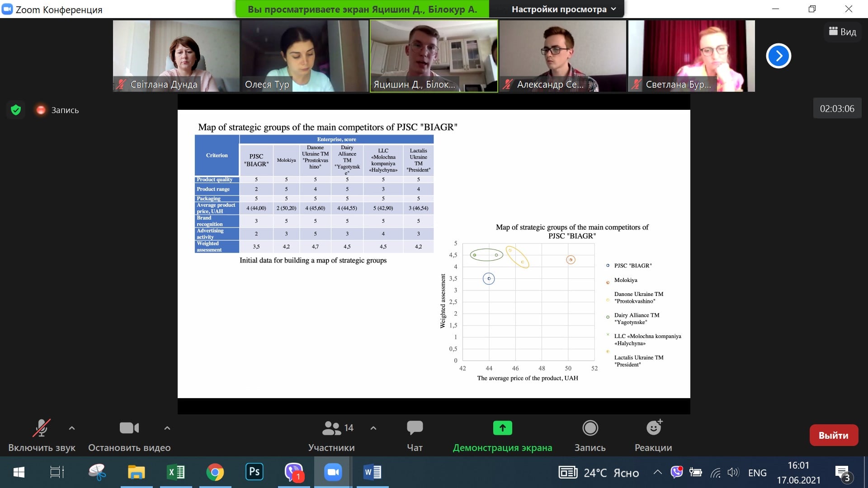Open Photoshop from the taskbar
Image resolution: width=868 pixels, height=488 pixels.
(254, 472)
